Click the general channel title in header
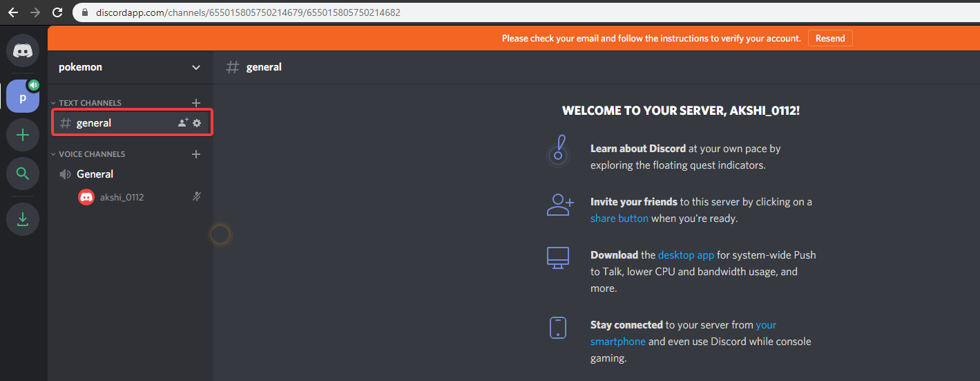The height and width of the screenshot is (381, 980). 264,67
